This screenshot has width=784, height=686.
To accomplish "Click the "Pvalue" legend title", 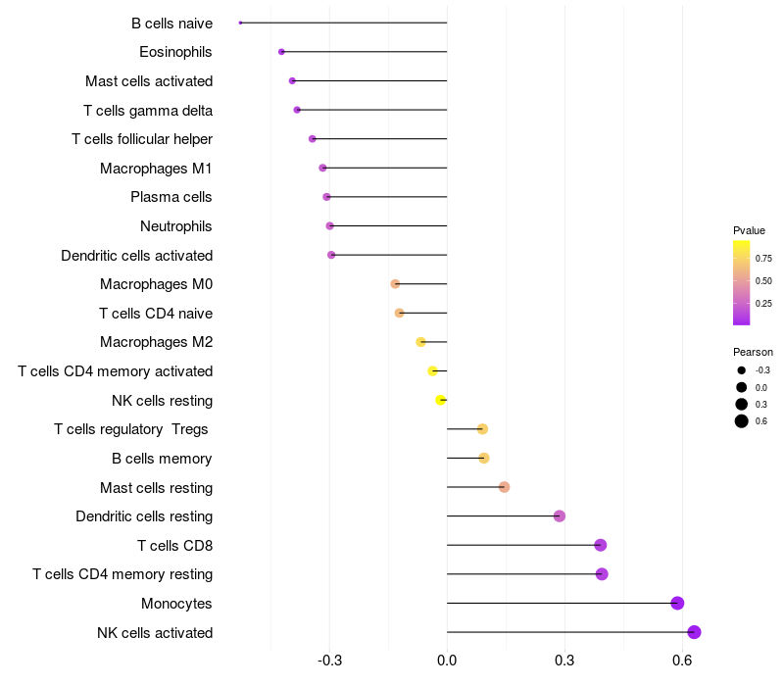I will 750,230.
